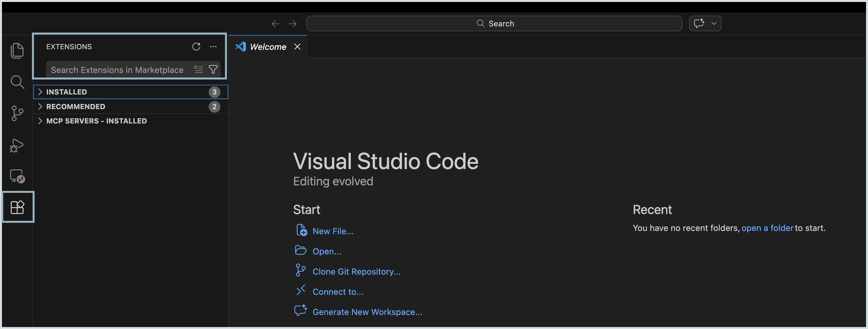Click the New File icon
Viewport: 868px width, 329px height.
tap(301, 230)
